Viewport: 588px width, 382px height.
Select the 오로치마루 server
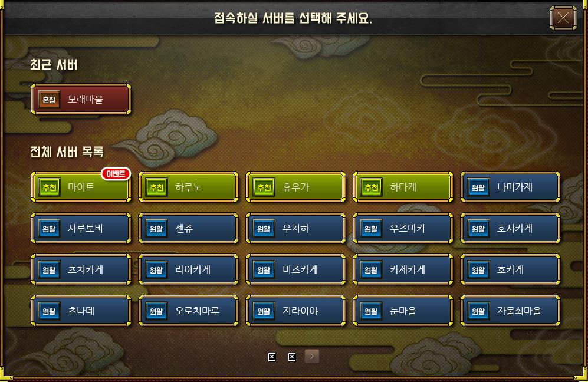click(188, 311)
